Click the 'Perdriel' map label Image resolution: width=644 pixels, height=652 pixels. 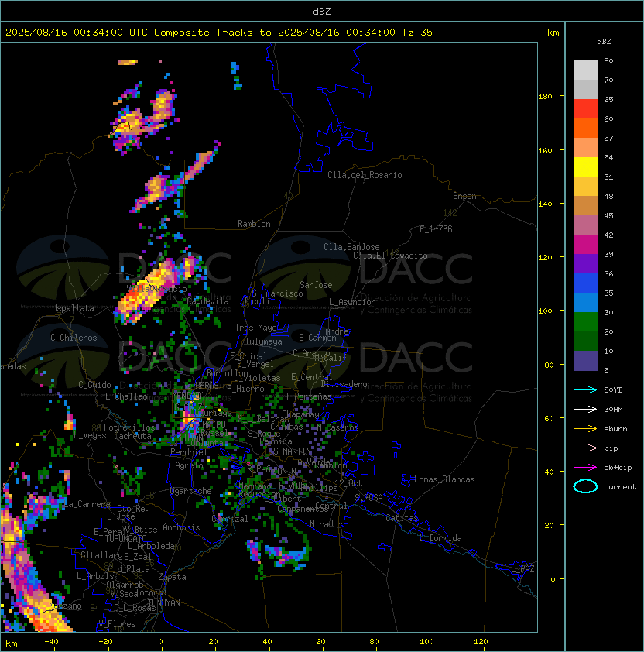(x=189, y=452)
